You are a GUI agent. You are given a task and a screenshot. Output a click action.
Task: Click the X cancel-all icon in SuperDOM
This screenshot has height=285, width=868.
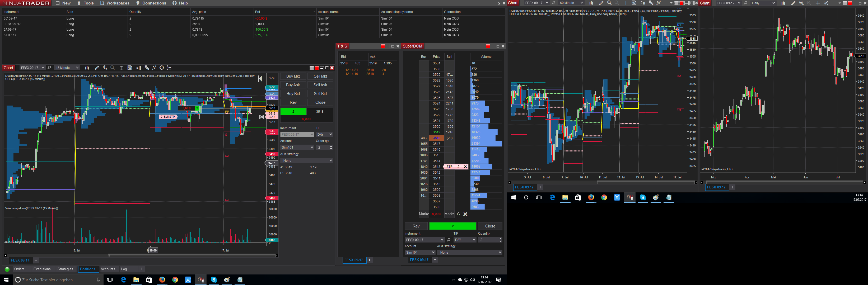(x=465, y=214)
